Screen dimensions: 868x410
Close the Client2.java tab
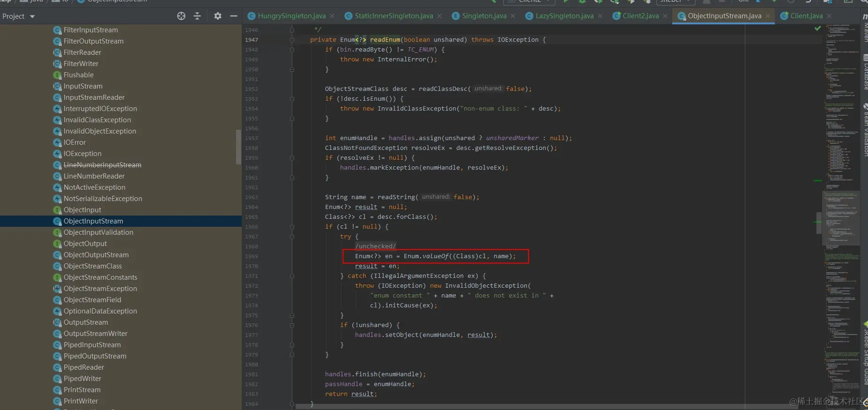point(665,16)
